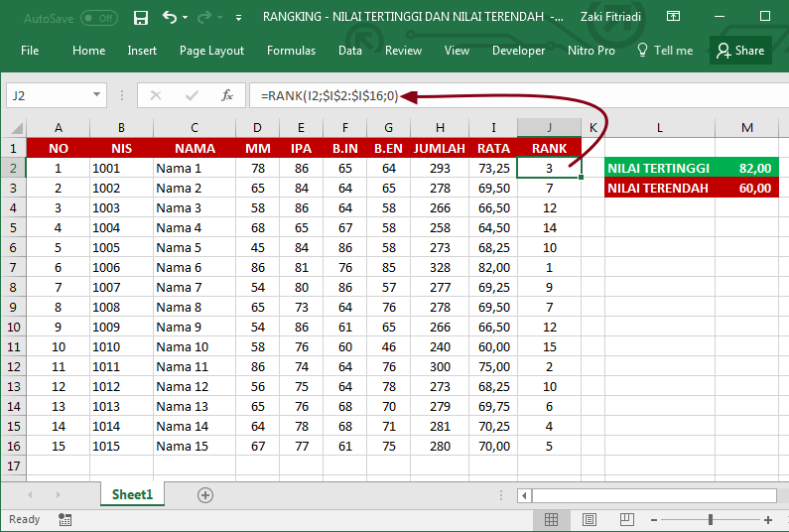Open the Developer tab

coord(519,51)
